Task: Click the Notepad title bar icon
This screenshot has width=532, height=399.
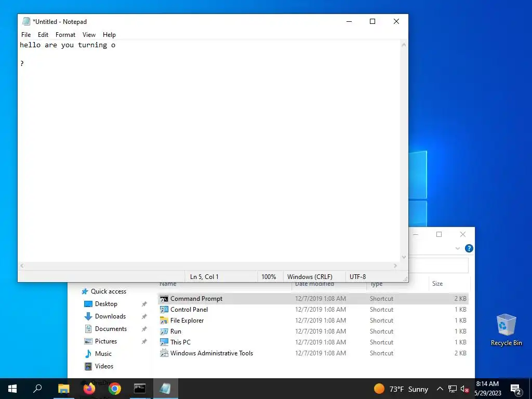Action: pyautogui.click(x=26, y=21)
